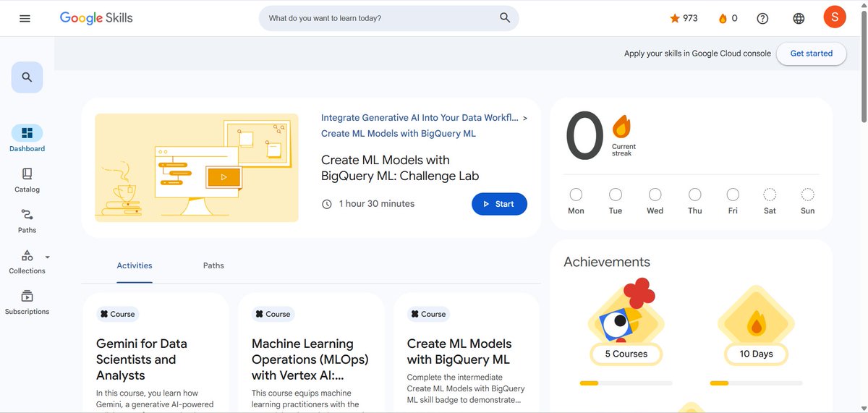
Task: Click the magnifier icon in search bar
Action: (505, 18)
